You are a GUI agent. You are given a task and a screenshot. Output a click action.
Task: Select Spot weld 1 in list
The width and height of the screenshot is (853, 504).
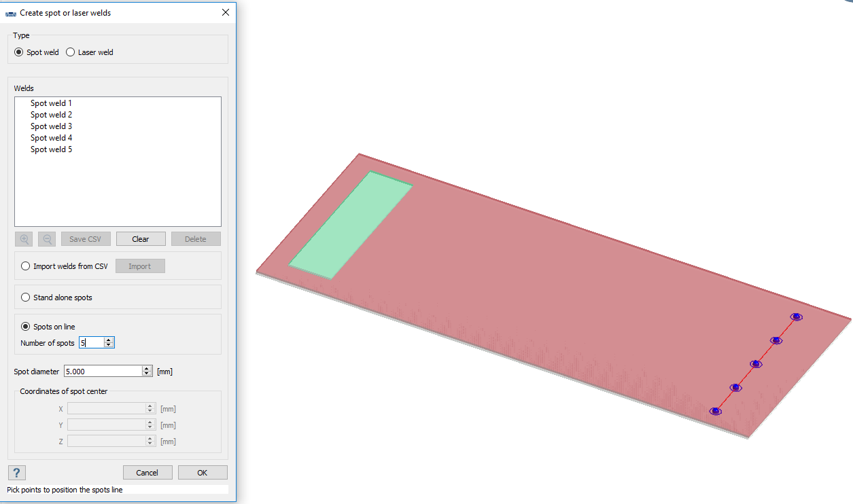pyautogui.click(x=51, y=103)
